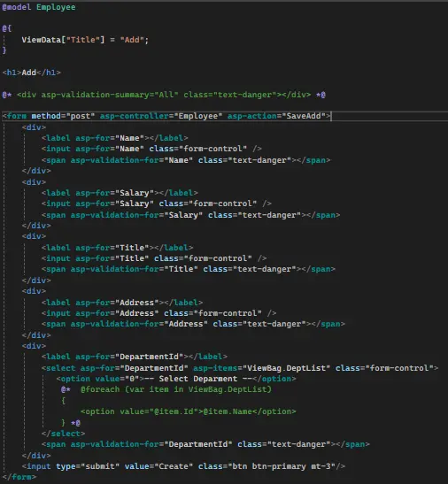This screenshot has width=448, height=484.
Task: Click the <h1>Add</h1> heading line
Action: pyautogui.click(x=32, y=73)
